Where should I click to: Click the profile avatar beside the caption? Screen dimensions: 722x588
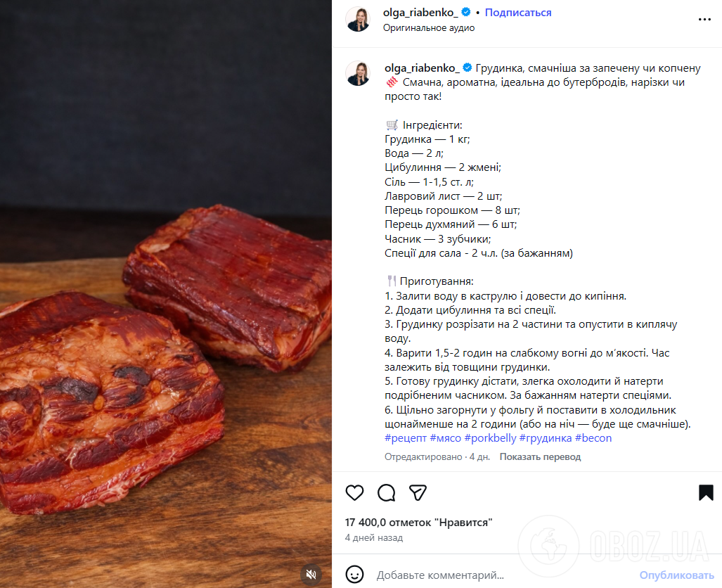click(x=359, y=73)
